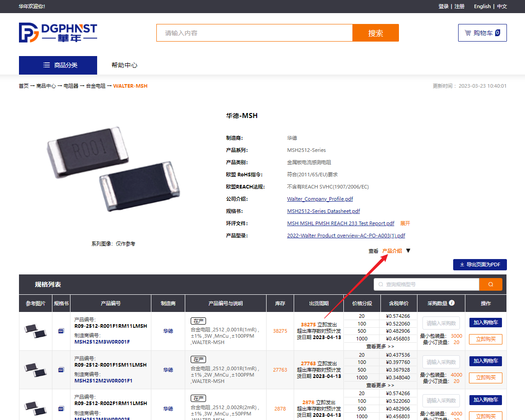Open PDF datasheet icon for R09-2512-R002F1RM11LMSH
Image resolution: width=525 pixels, height=420 pixels.
61,409
